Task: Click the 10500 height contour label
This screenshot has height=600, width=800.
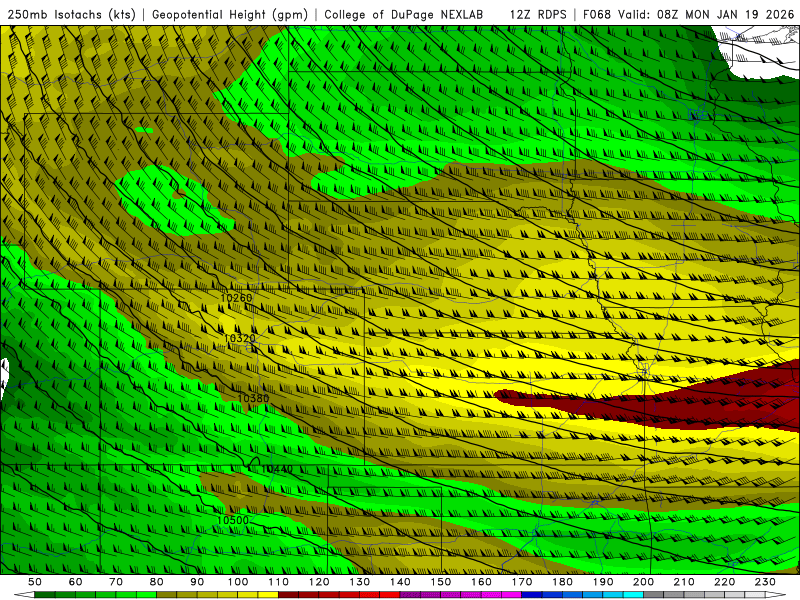Action: click(233, 520)
